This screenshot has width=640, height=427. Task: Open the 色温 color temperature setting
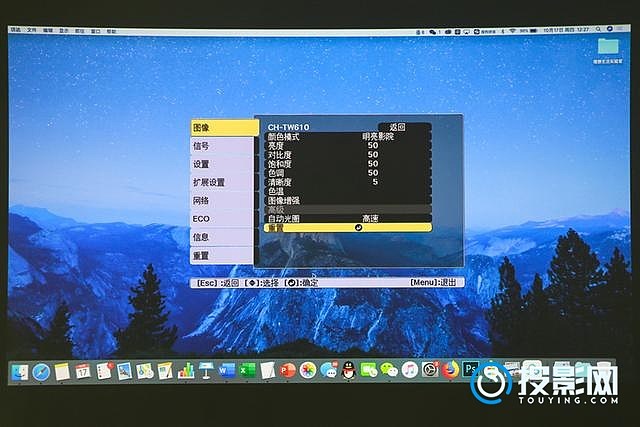tap(348, 191)
